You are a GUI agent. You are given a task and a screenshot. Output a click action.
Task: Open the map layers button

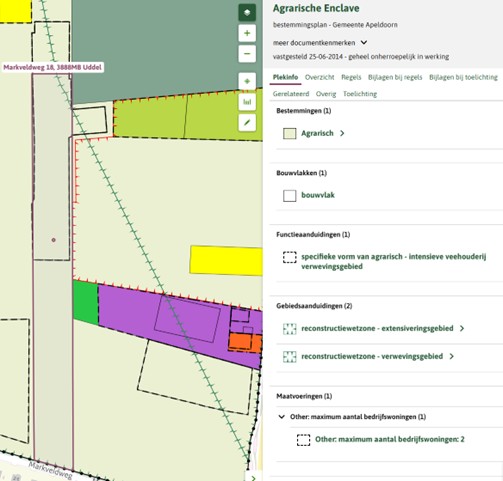point(247,13)
